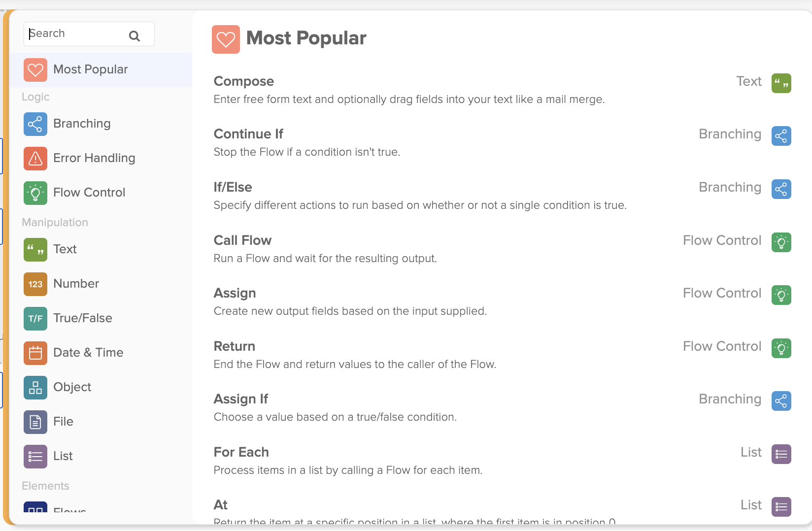
Task: Click the Error Handling warning icon
Action: tap(35, 158)
